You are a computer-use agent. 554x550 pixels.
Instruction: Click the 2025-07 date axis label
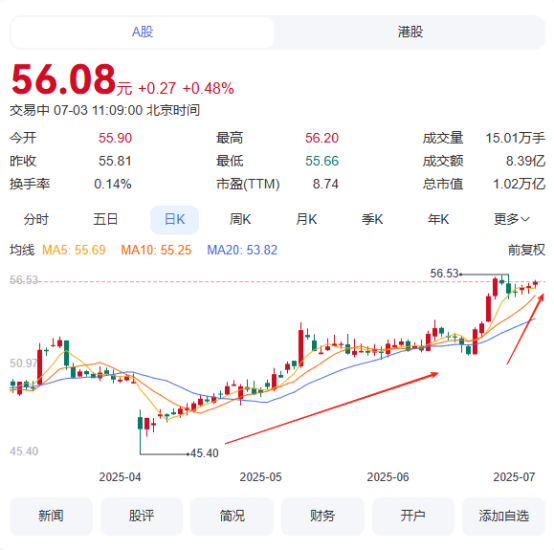point(514,477)
